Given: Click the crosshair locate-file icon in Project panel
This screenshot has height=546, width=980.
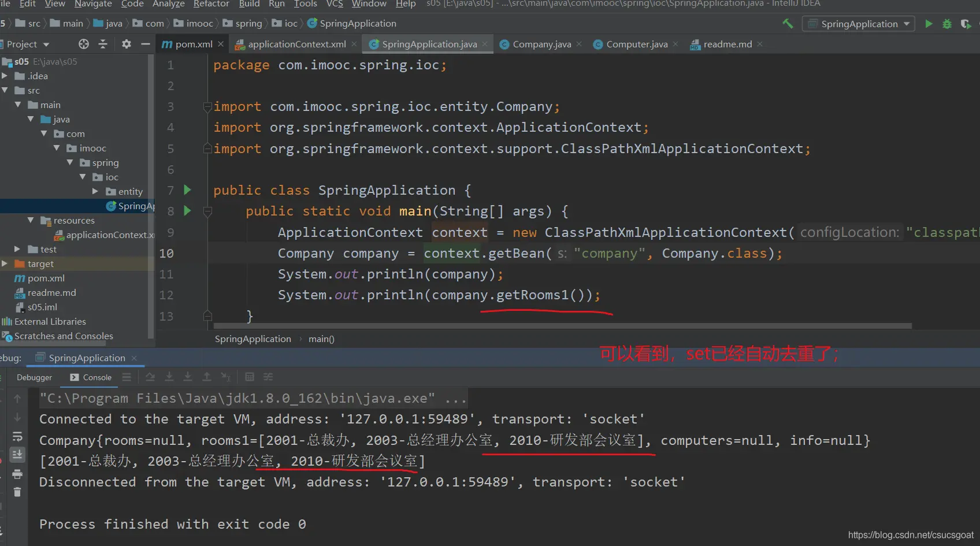Looking at the screenshot, I should pyautogui.click(x=84, y=44).
